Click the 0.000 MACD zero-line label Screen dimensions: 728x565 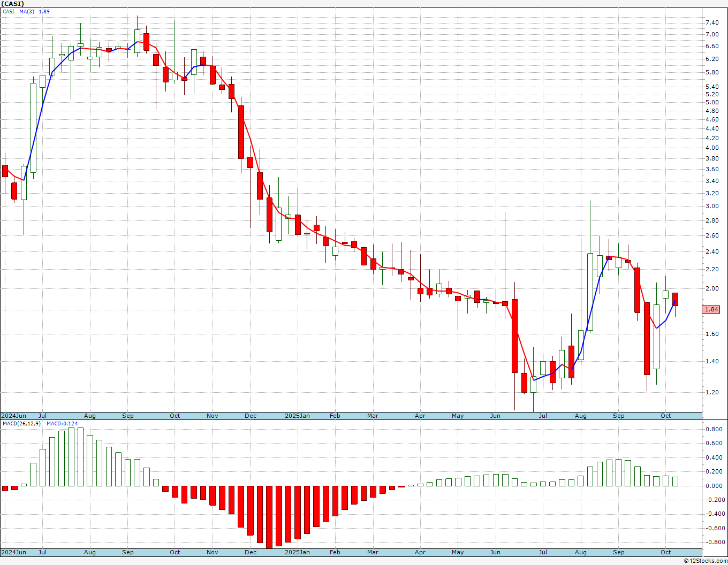coord(713,486)
